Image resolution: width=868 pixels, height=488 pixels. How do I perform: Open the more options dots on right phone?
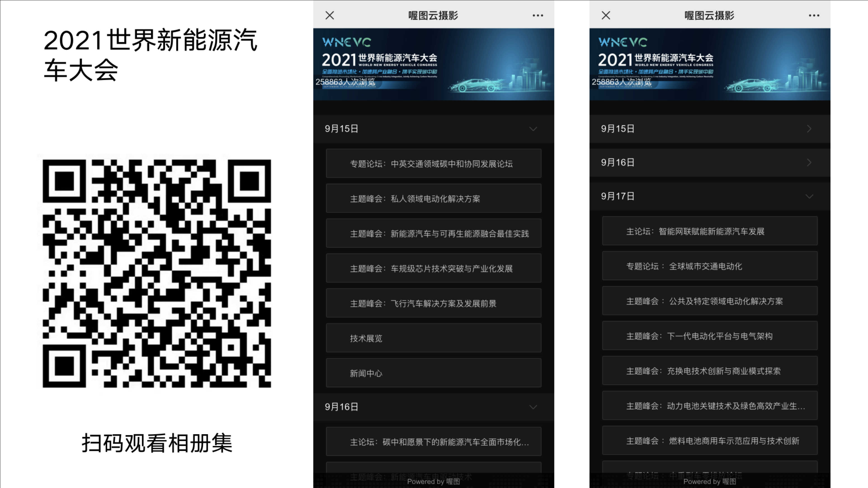point(814,16)
